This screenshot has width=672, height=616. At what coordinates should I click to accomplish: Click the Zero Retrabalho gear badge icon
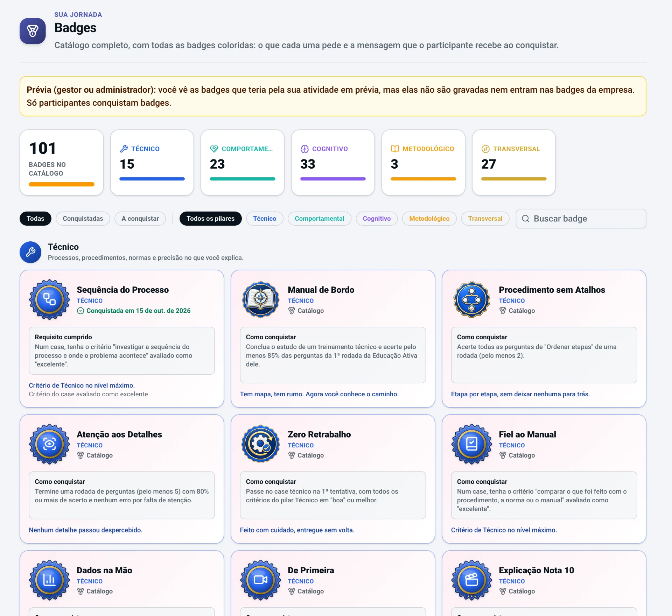point(261,444)
